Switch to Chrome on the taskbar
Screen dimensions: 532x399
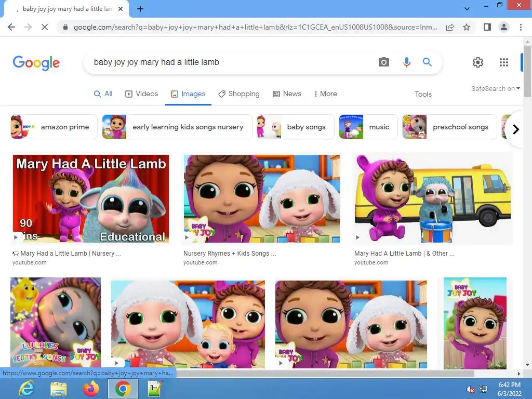point(123,389)
